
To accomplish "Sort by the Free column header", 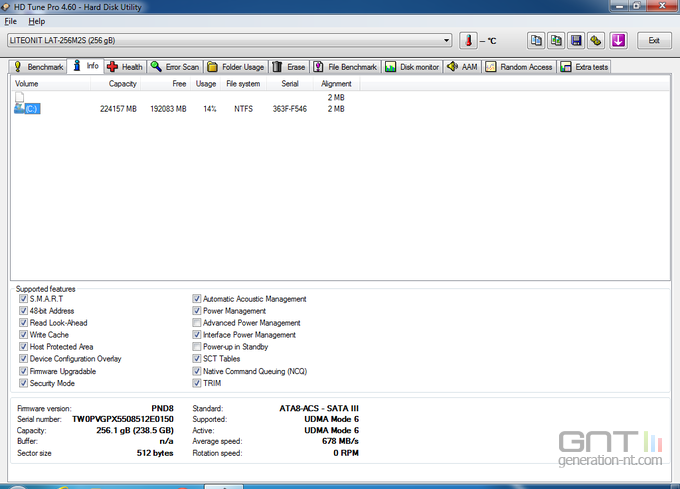I will [166, 84].
